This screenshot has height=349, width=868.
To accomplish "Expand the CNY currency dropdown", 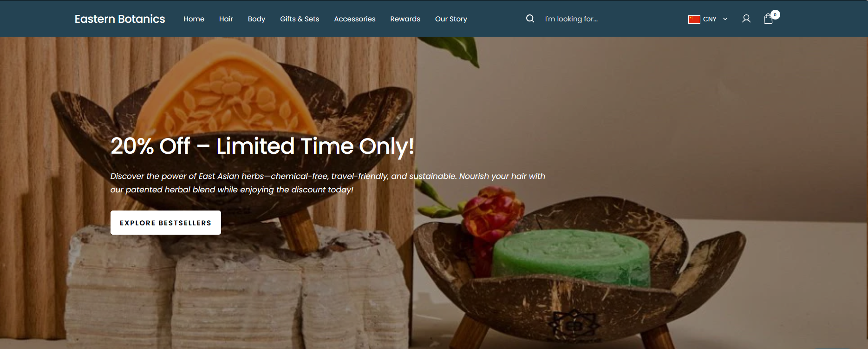I will 708,19.
